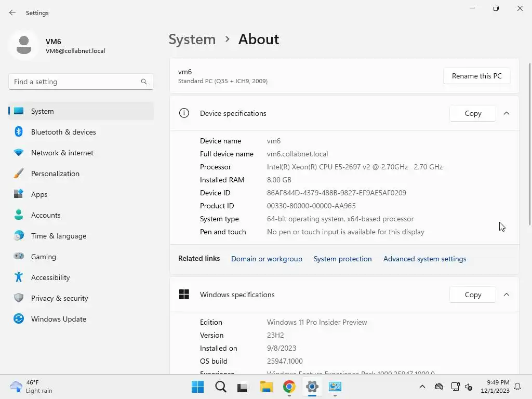Image resolution: width=532 pixels, height=399 pixels.
Task: Open the Control Panel taskbar app
Action: pyautogui.click(x=335, y=387)
